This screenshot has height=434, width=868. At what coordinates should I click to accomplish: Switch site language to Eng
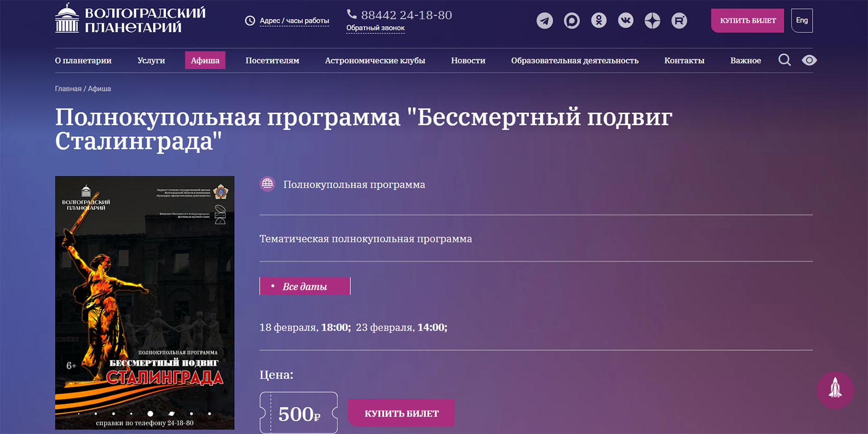(802, 20)
